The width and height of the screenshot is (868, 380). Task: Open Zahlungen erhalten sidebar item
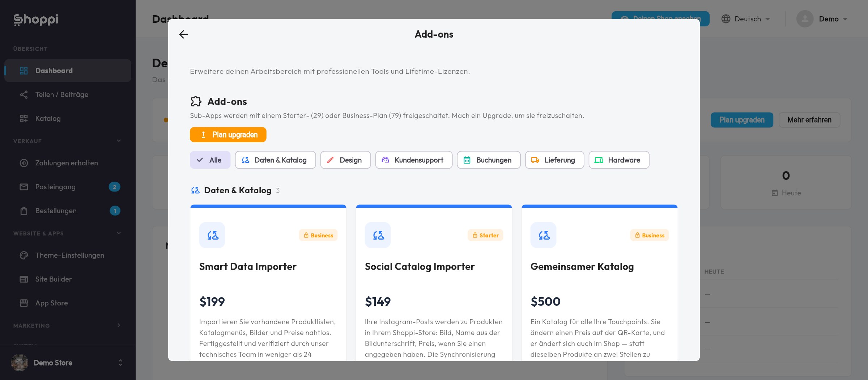68,163
